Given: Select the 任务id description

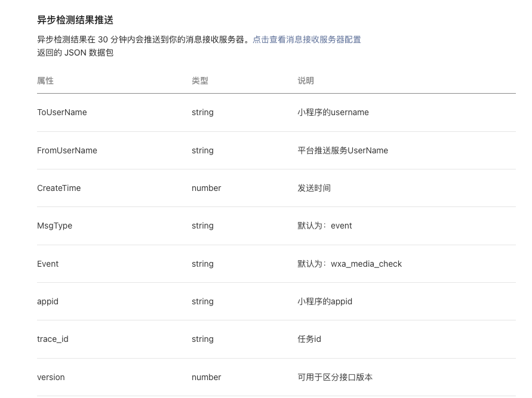Looking at the screenshot, I should click(309, 339).
